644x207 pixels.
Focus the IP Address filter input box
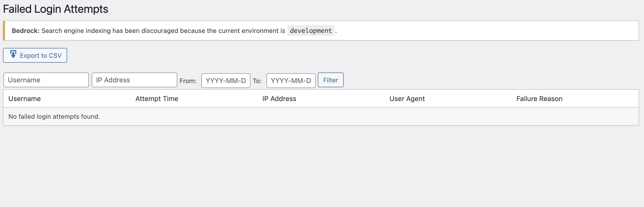134,80
